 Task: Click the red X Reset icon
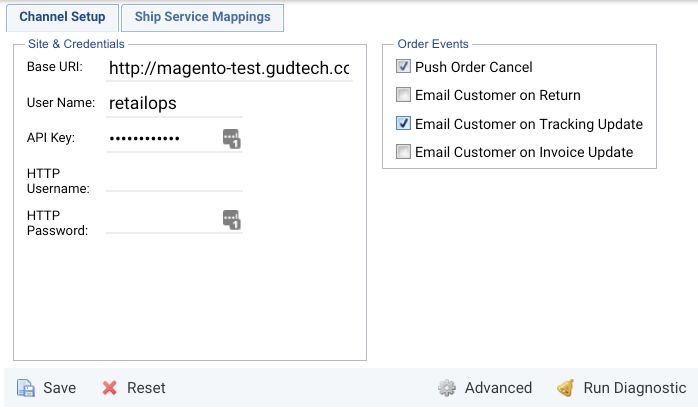click(110, 388)
